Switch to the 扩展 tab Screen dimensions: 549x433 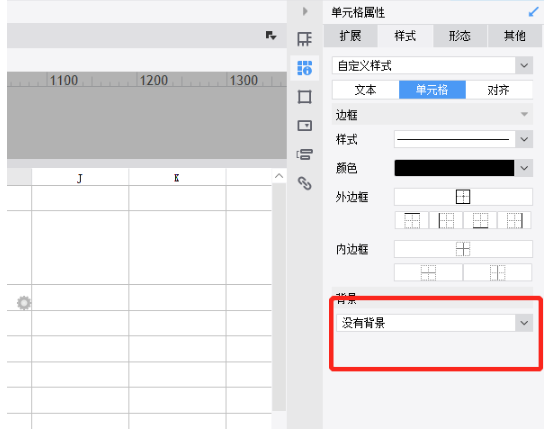[x=350, y=36]
